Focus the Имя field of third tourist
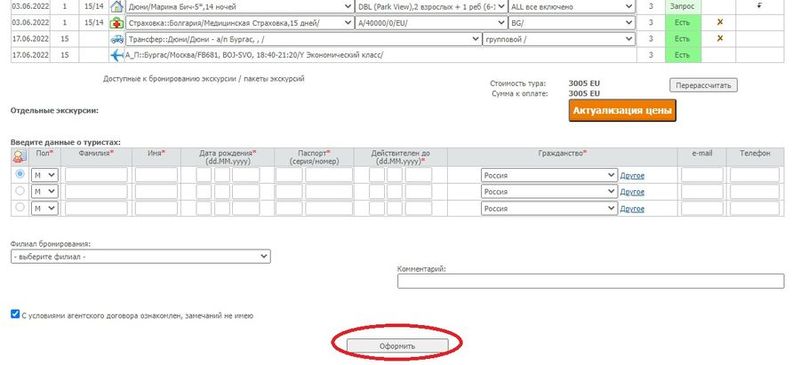The image size is (800, 365). [x=156, y=208]
